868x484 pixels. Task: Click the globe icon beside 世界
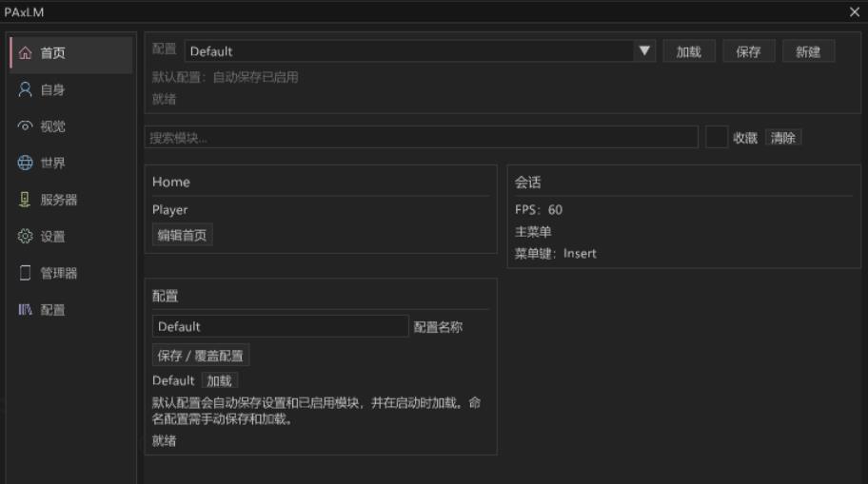25,163
